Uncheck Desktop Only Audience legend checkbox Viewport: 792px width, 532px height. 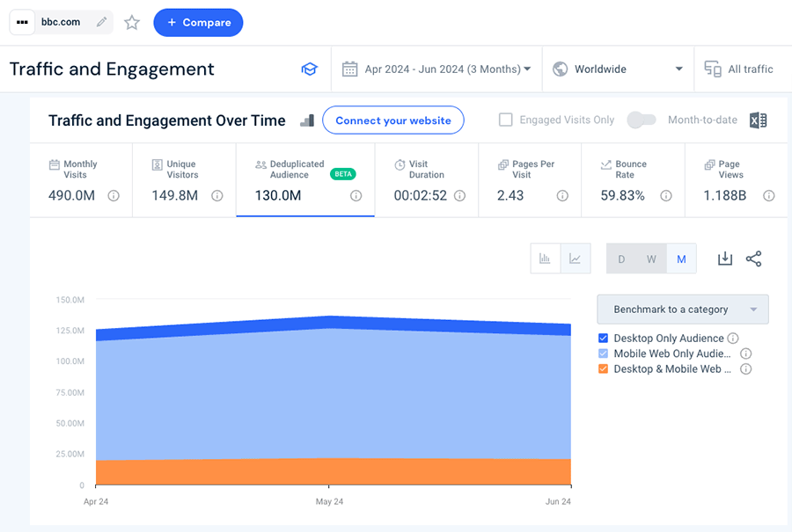(603, 339)
